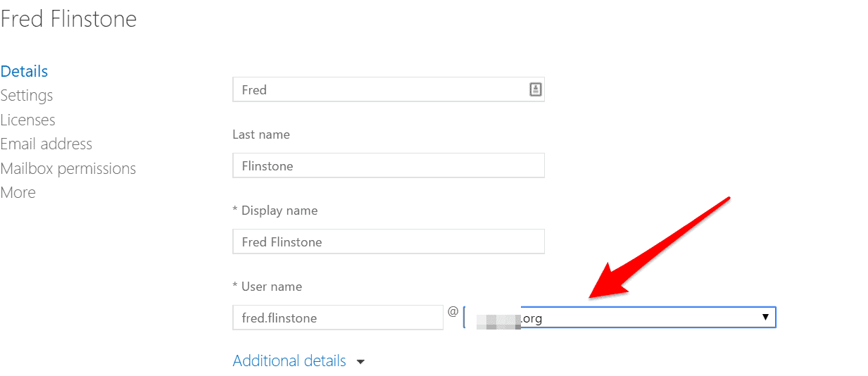The image size is (868, 376).
Task: Click the Last name label
Action: [261, 134]
